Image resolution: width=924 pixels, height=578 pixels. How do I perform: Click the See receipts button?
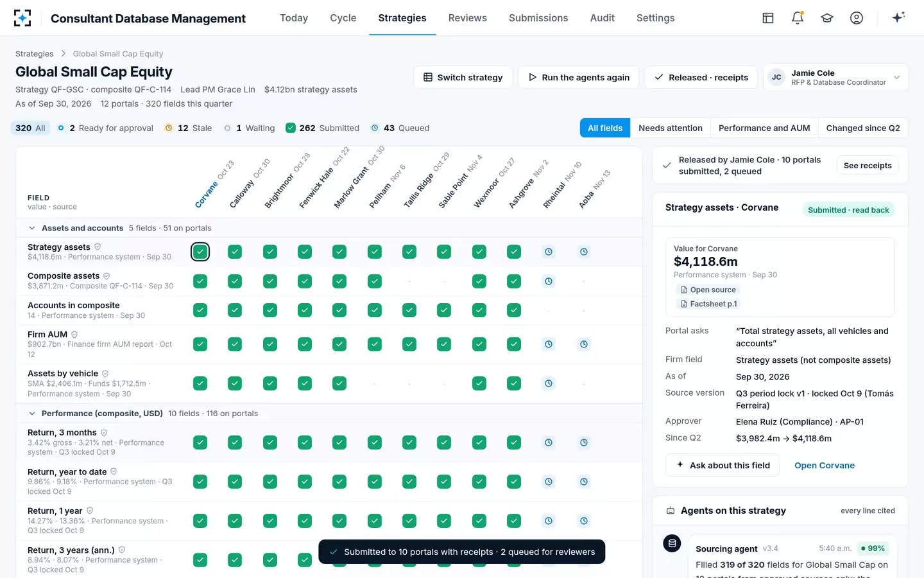[x=868, y=166]
